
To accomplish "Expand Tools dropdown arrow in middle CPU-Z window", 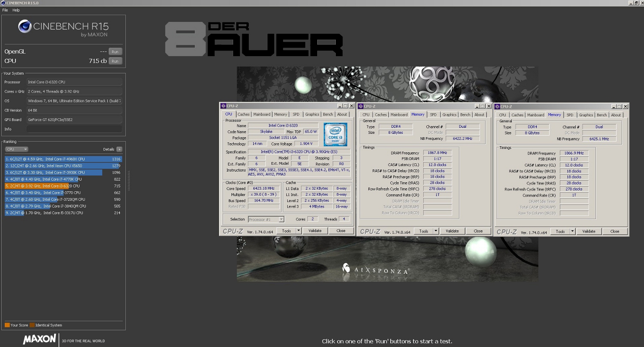I will (436, 231).
